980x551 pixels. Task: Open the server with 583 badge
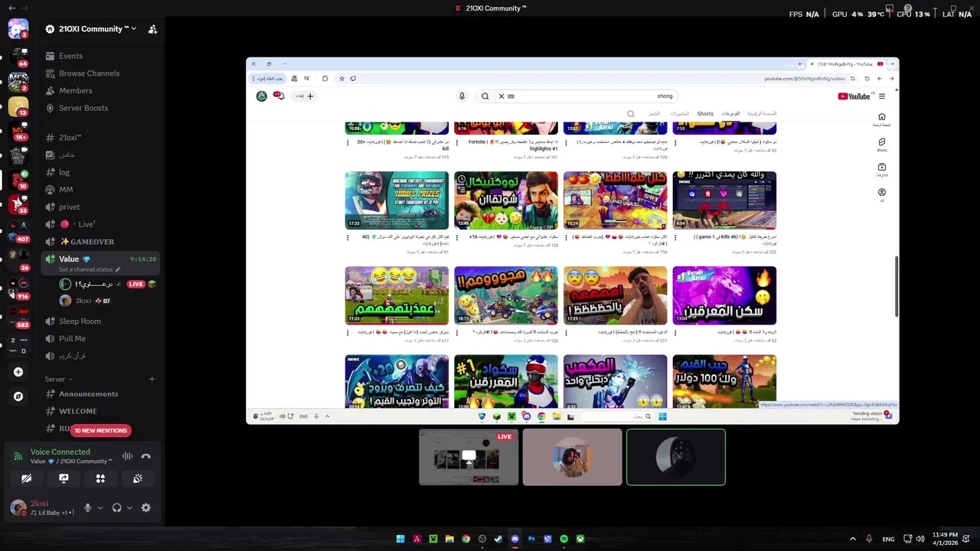click(x=18, y=316)
